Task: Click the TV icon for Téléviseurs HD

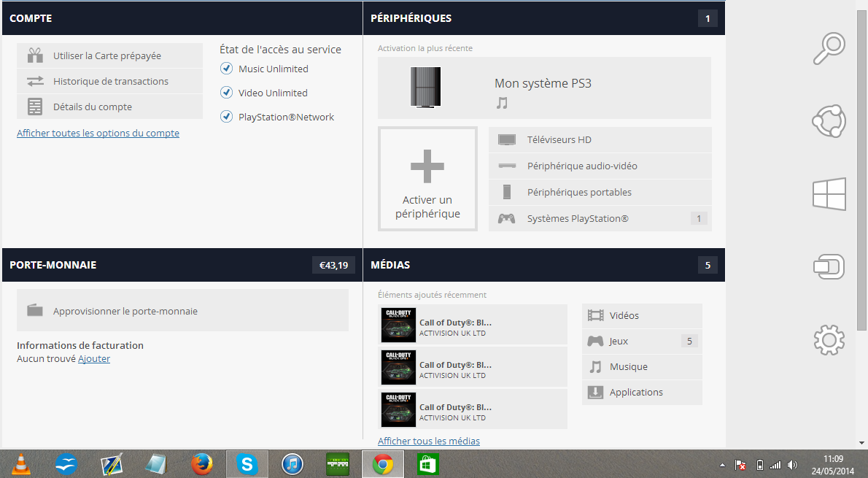Action: [x=506, y=139]
